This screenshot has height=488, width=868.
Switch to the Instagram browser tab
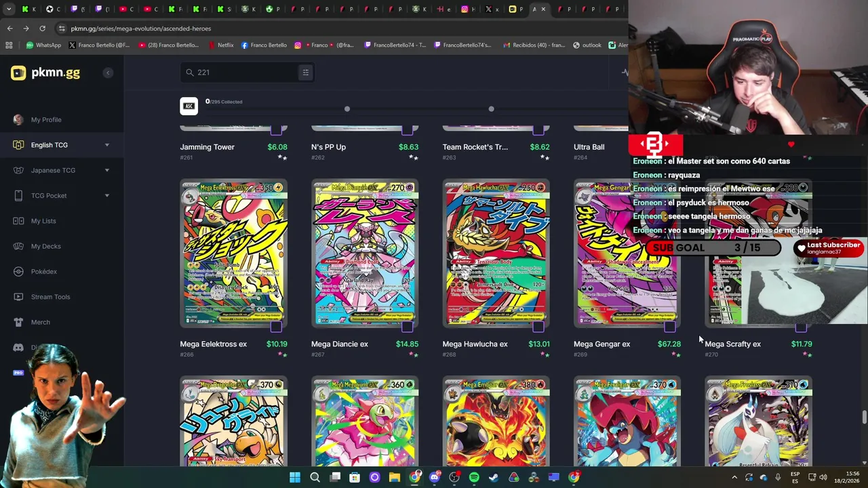[x=468, y=9]
